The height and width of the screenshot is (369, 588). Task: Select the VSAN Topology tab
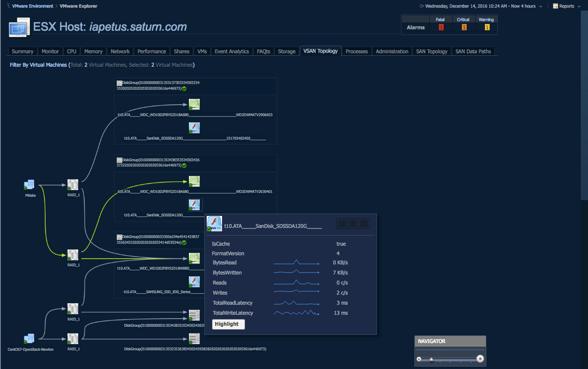pyautogui.click(x=321, y=51)
